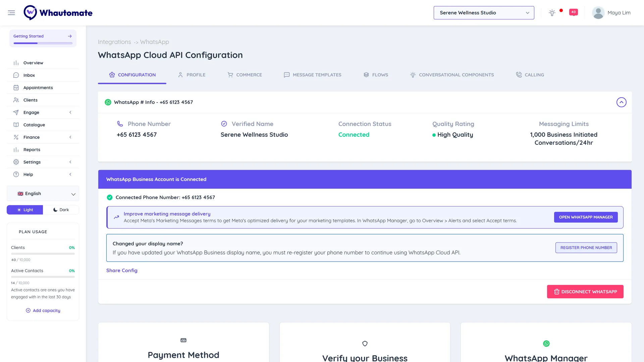Click the Add capacity plus icon
The image size is (644, 362).
tap(28, 310)
